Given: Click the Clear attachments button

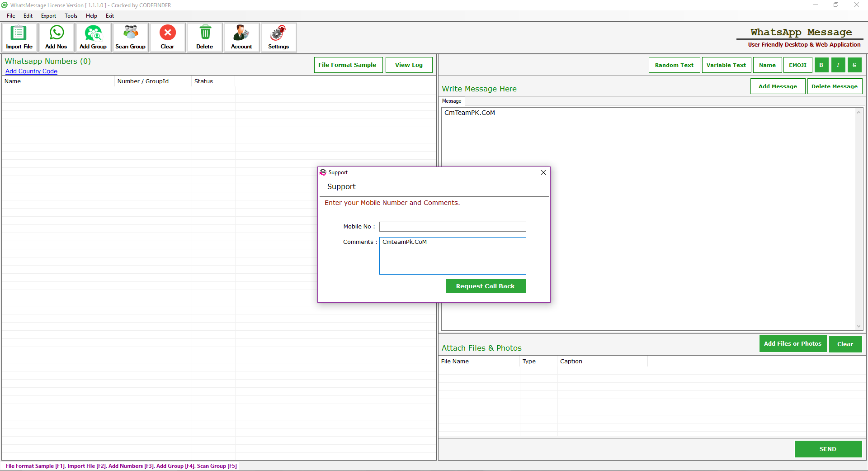Looking at the screenshot, I should pyautogui.click(x=845, y=344).
